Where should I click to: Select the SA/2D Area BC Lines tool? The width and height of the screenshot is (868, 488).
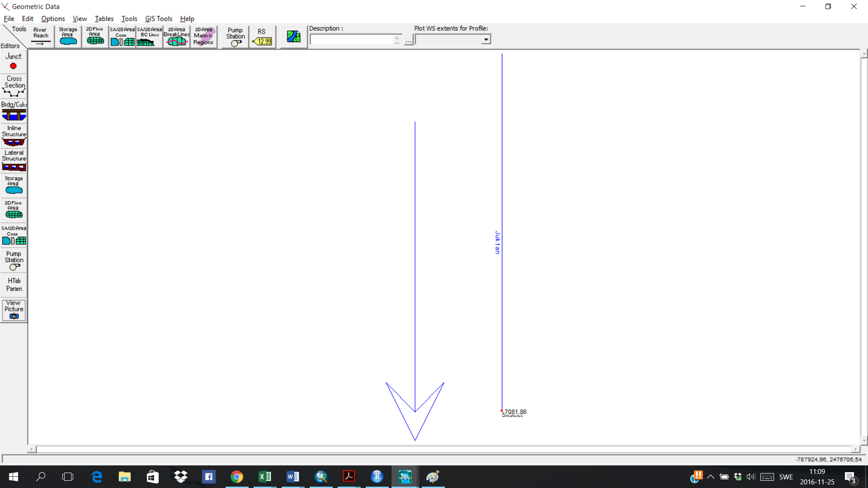[149, 37]
